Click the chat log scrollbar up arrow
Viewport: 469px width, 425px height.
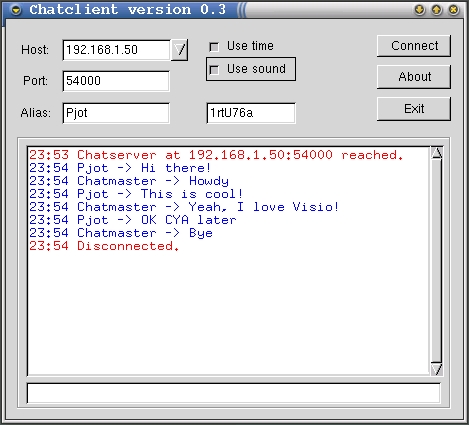pos(436,153)
